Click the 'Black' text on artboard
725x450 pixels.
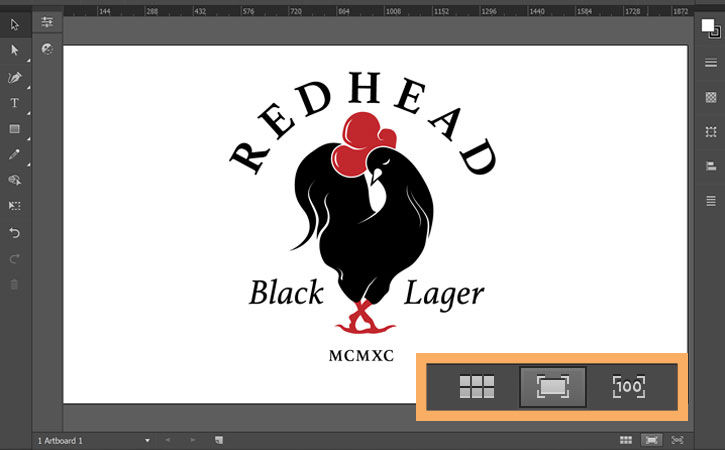coord(286,293)
